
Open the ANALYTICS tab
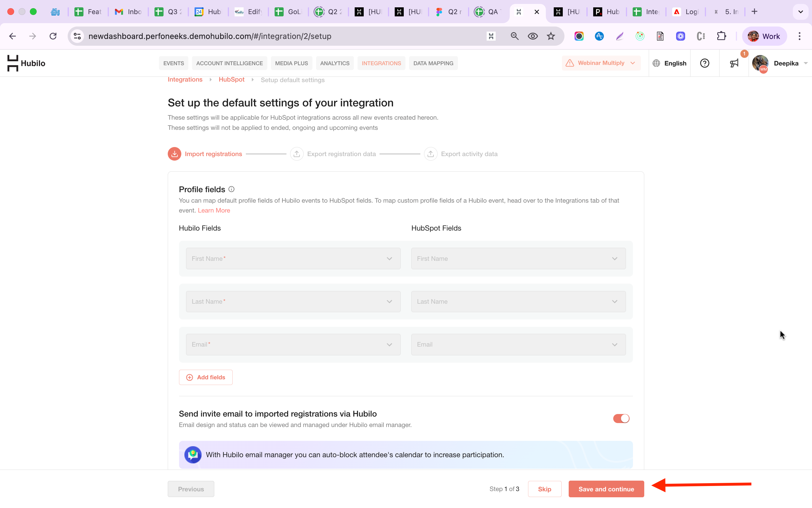point(335,63)
